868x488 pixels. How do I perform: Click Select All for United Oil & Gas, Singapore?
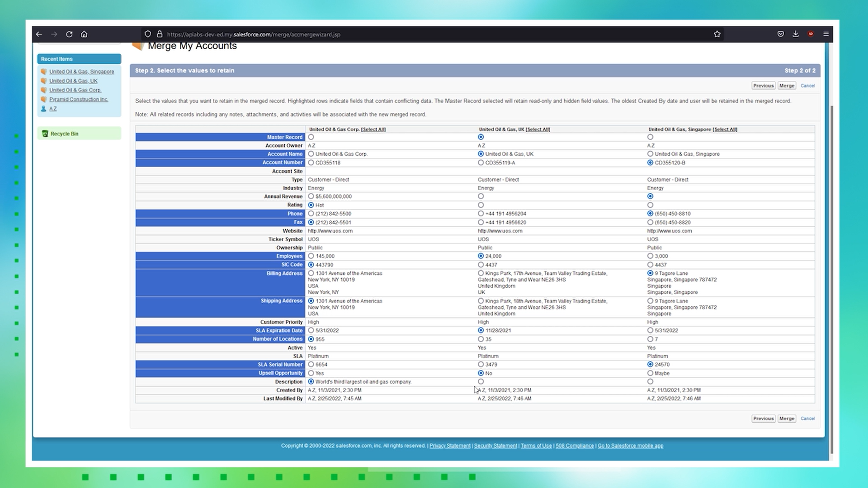[725, 130]
